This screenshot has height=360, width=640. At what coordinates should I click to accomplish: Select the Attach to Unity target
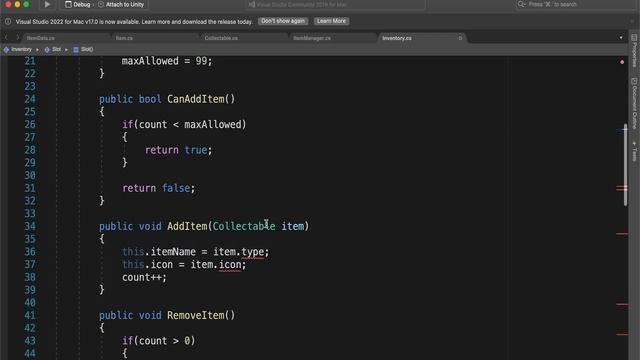121,4
